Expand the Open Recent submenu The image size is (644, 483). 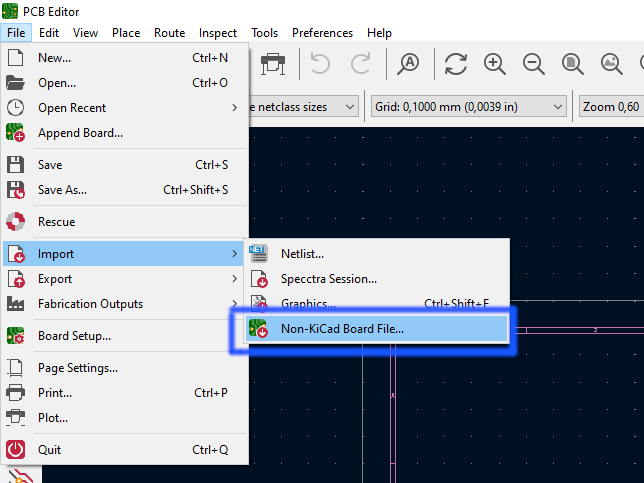(124, 108)
